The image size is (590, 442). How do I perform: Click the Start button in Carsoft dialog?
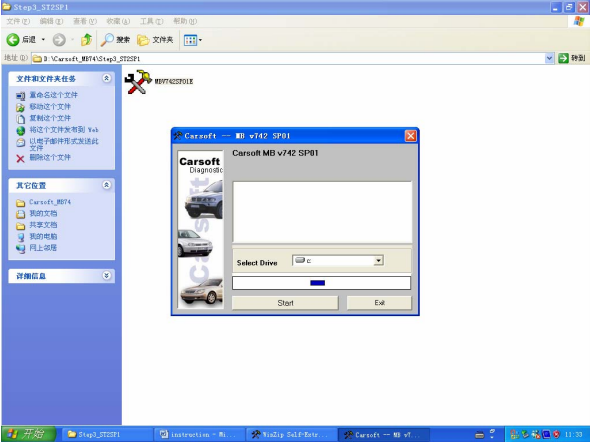(285, 303)
